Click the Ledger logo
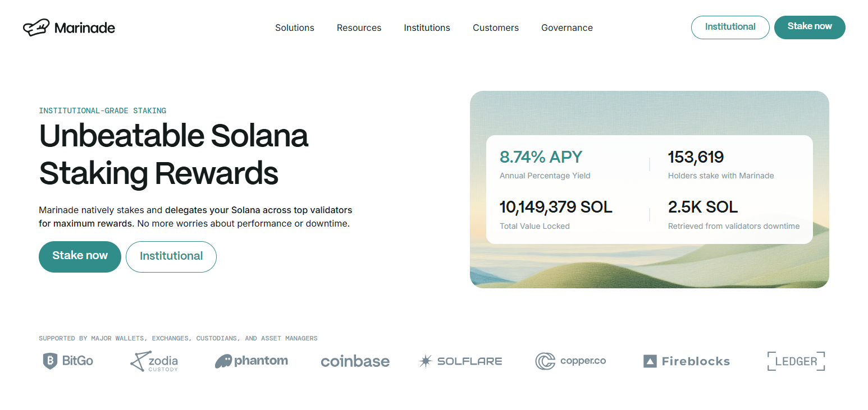This screenshot has width=868, height=410. (795, 361)
